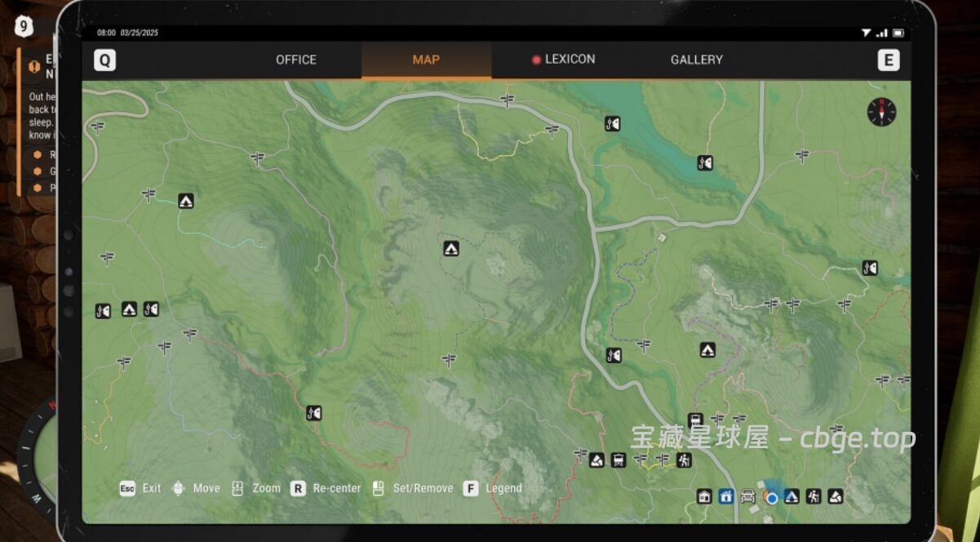Select the blue ranger station house icon
Screen dimensions: 980x542
click(726, 496)
